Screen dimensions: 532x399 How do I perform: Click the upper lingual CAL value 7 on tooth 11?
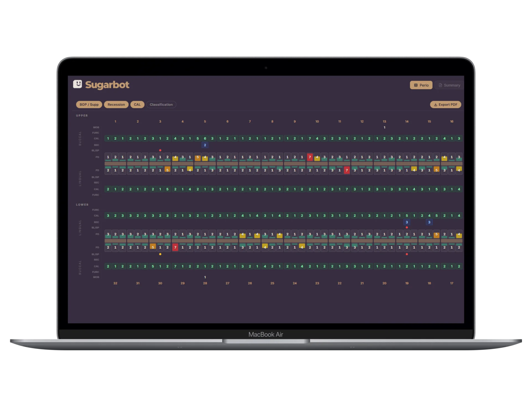[x=347, y=189]
